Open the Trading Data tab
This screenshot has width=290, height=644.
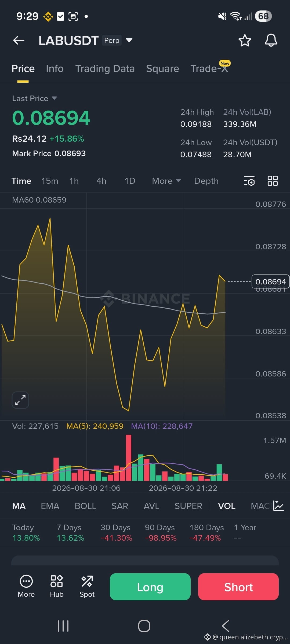(x=105, y=69)
